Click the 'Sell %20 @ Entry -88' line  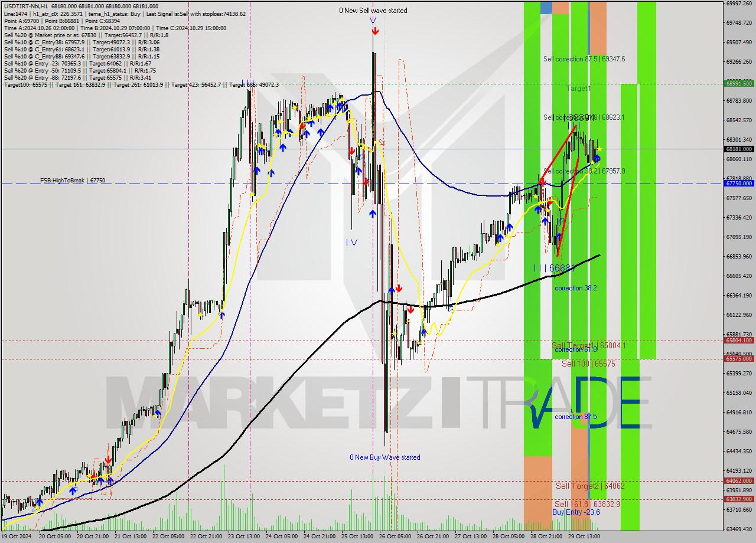tap(77, 77)
